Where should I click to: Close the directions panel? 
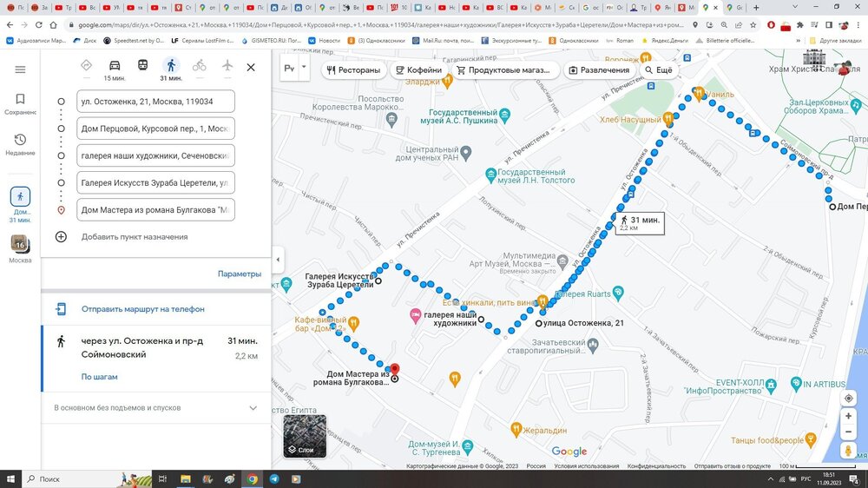tap(251, 67)
